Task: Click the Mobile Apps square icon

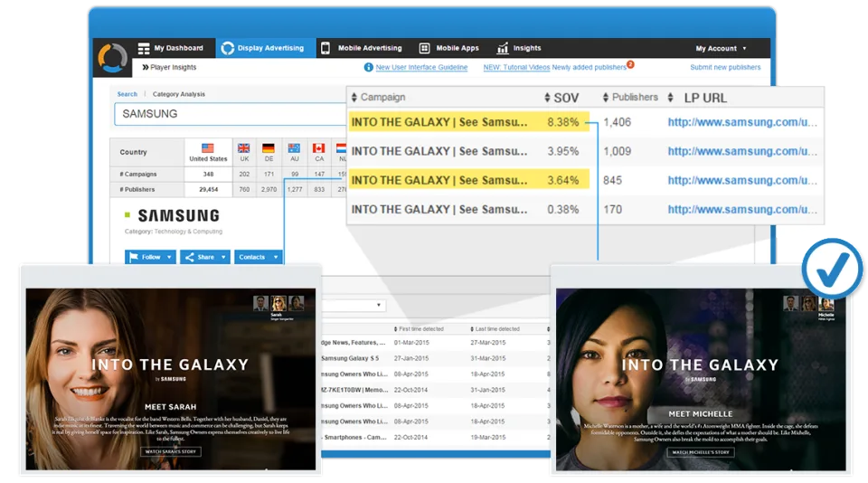Action: point(424,48)
